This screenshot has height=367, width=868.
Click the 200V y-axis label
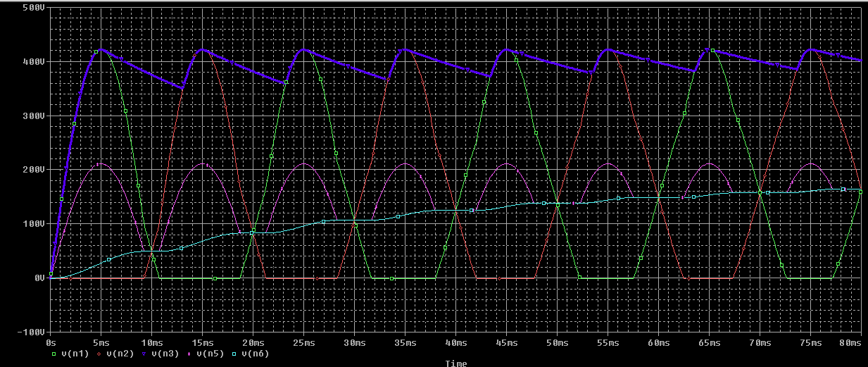(x=35, y=170)
